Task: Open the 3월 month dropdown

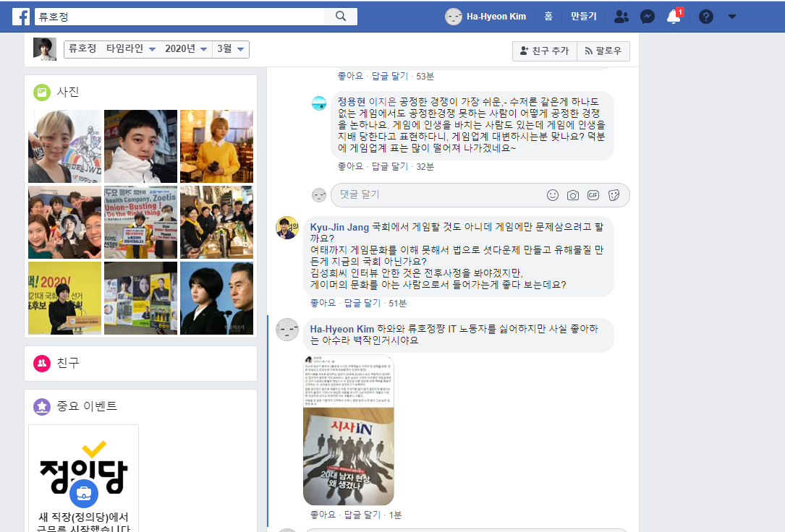Action: click(231, 49)
